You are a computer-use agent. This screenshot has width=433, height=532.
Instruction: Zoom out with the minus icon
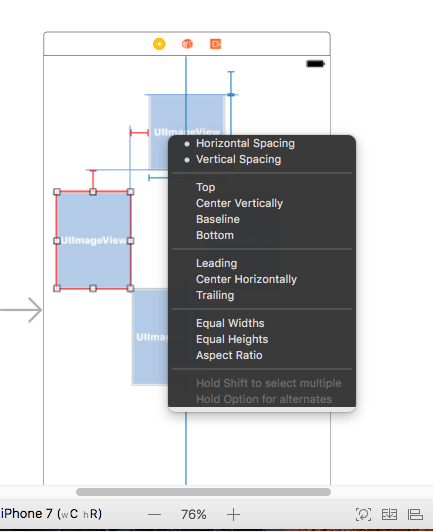[154, 515]
